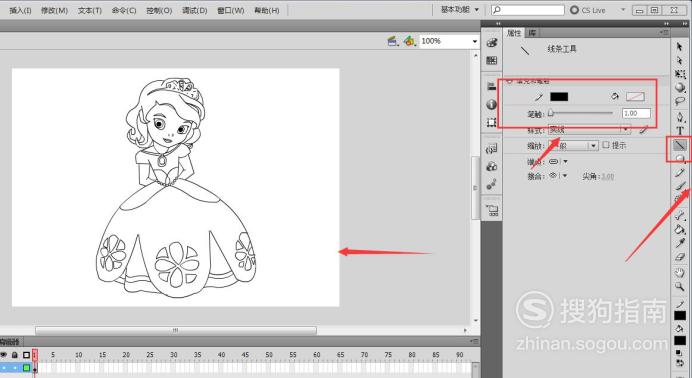Open the Motion Presets panel icon
Screen dimensions: 692x378
(492, 184)
